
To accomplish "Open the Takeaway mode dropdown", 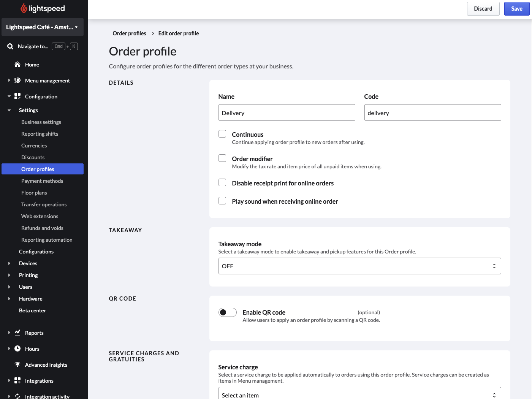I will tap(359, 266).
